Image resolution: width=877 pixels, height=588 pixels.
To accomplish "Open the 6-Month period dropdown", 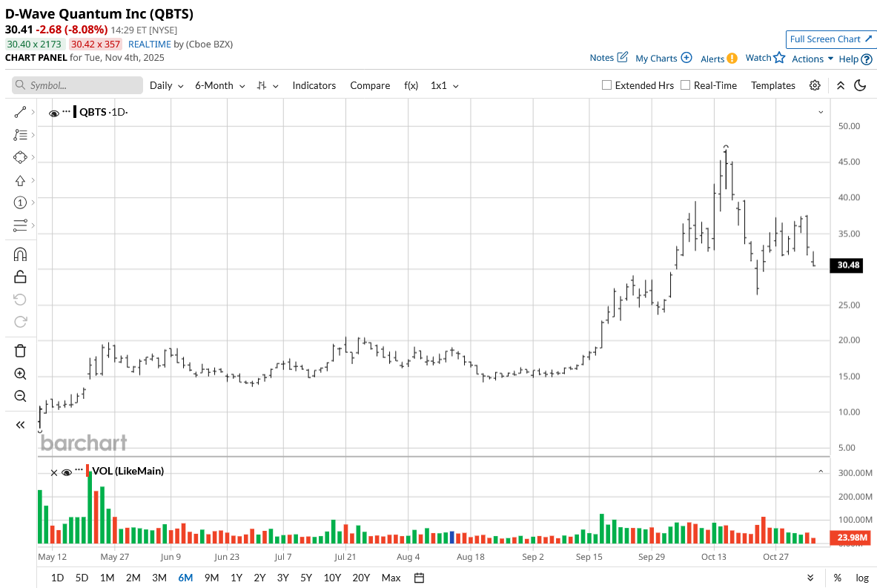I will click(220, 85).
